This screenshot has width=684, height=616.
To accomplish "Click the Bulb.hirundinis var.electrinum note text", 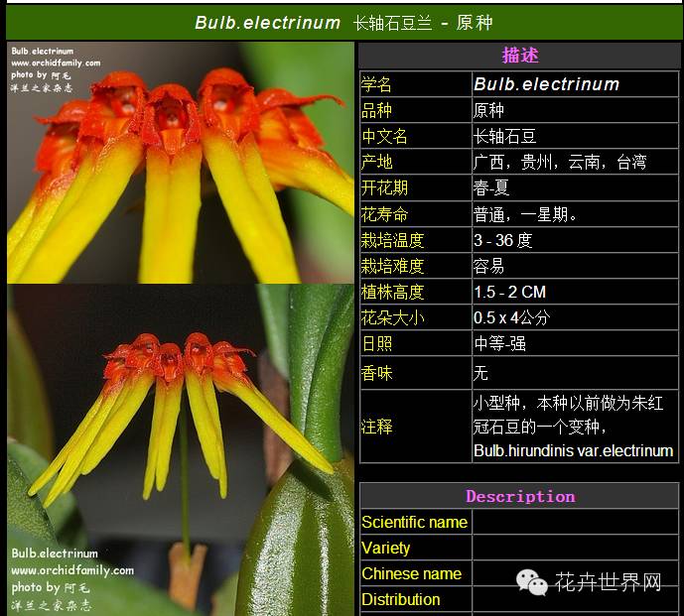I will 573,450.
